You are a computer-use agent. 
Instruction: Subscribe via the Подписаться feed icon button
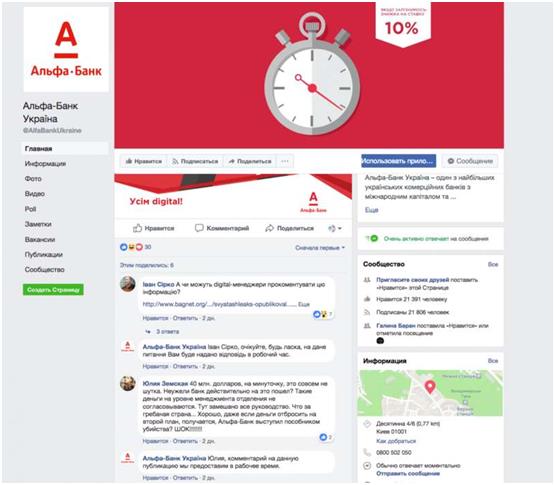pyautogui.click(x=195, y=161)
